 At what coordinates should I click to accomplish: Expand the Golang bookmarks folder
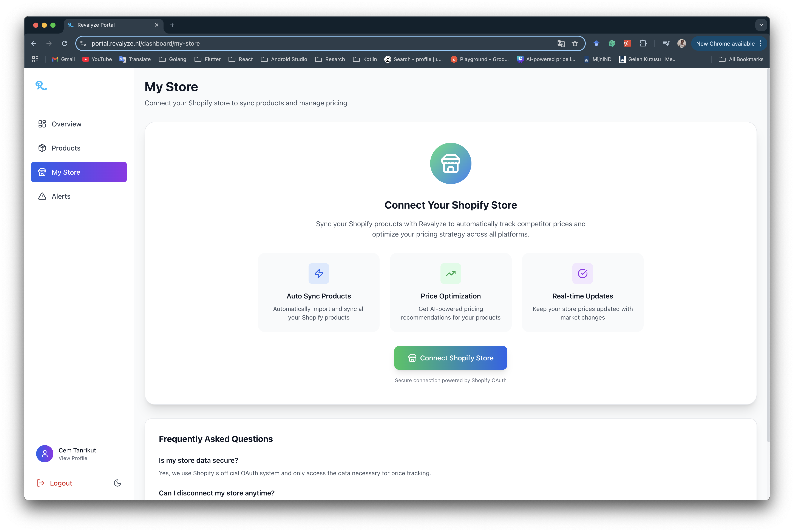pyautogui.click(x=172, y=59)
